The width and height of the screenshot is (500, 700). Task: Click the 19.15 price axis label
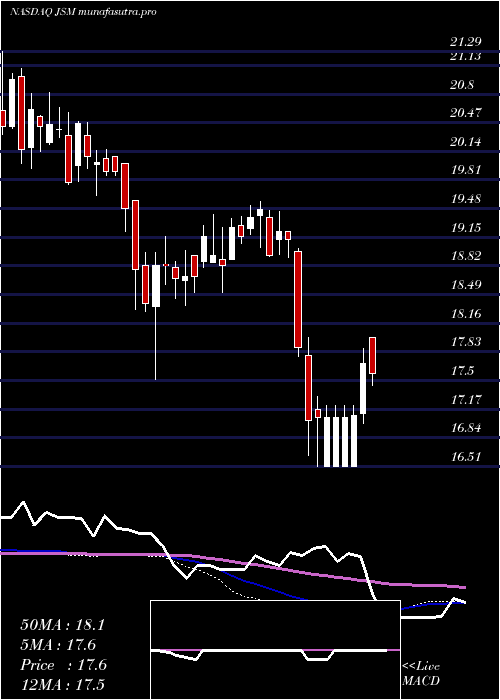[466, 228]
